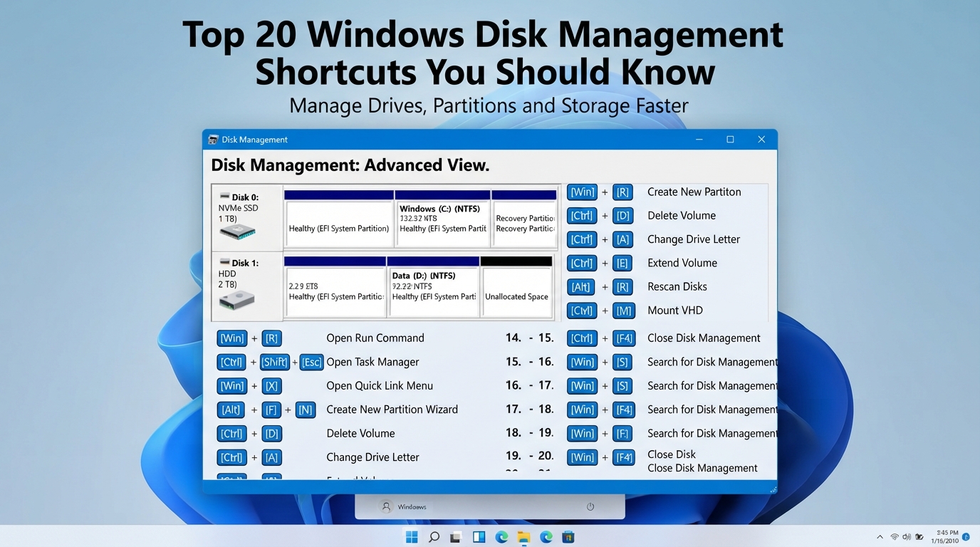Click the Wi-Fi tray icon
Screen dimensions: 980x547
[895, 537]
